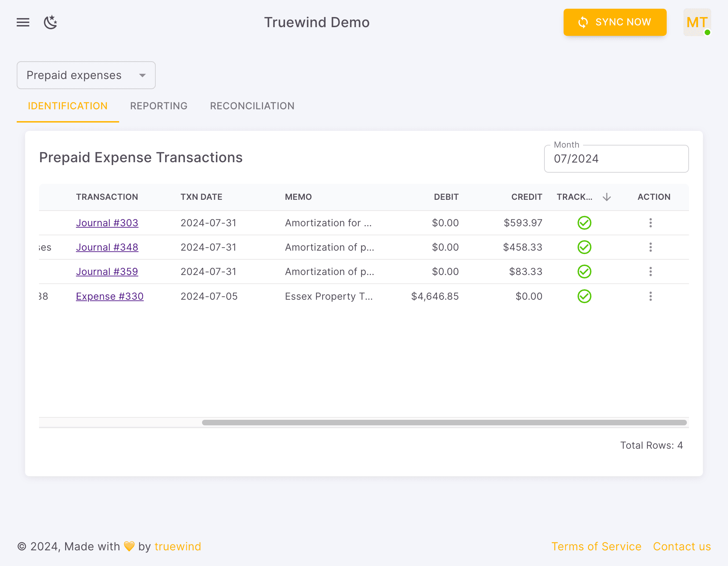Screen dimensions: 728x566
Task: Open the three-dot menu on Journal #359
Action: (x=651, y=272)
